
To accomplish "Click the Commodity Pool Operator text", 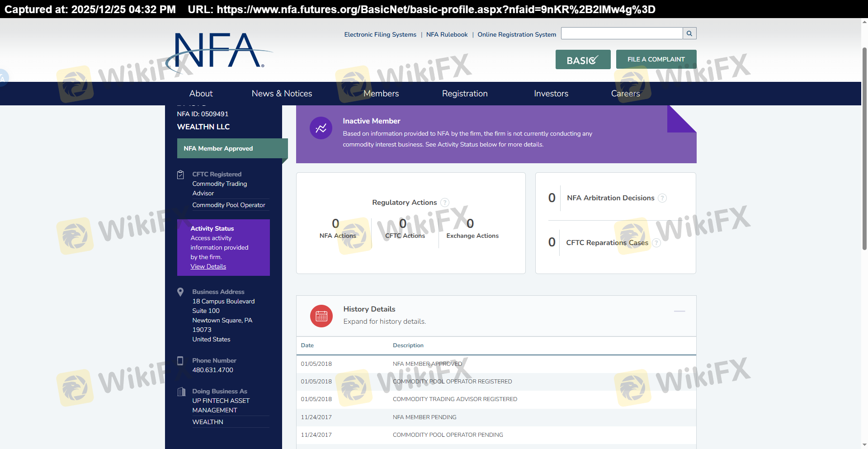I will click(228, 205).
